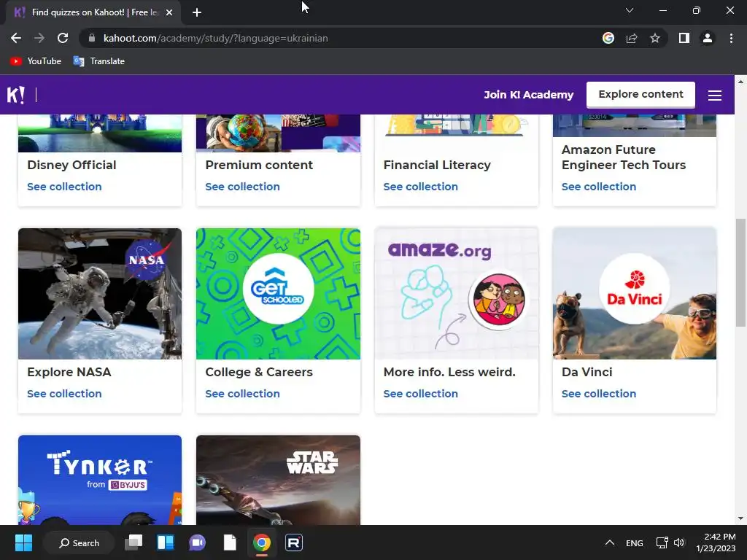Open the Chat app in taskbar
The width and height of the screenshot is (747, 560).
point(198,542)
